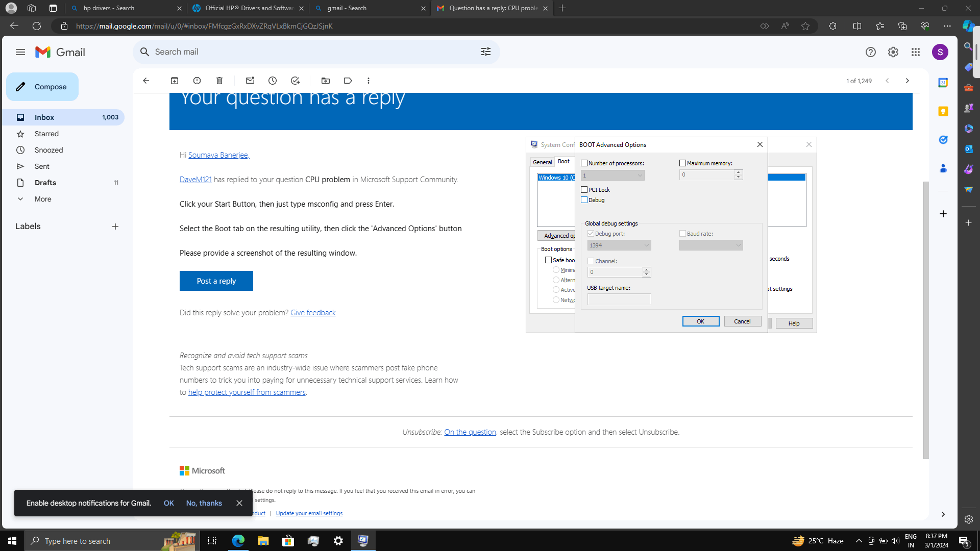Click the Post a reply button

coord(216,281)
